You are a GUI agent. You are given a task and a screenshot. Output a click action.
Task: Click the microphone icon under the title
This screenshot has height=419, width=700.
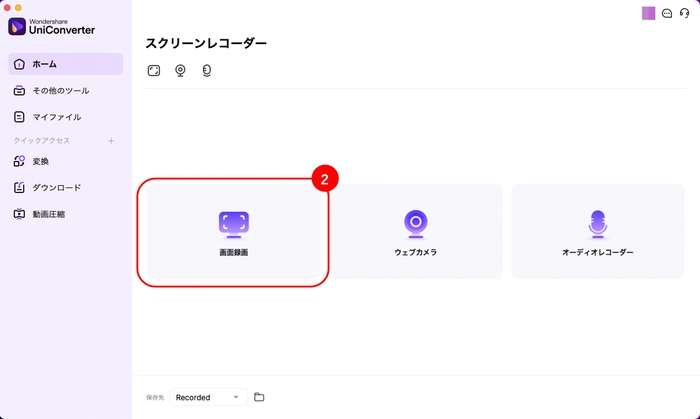click(206, 71)
